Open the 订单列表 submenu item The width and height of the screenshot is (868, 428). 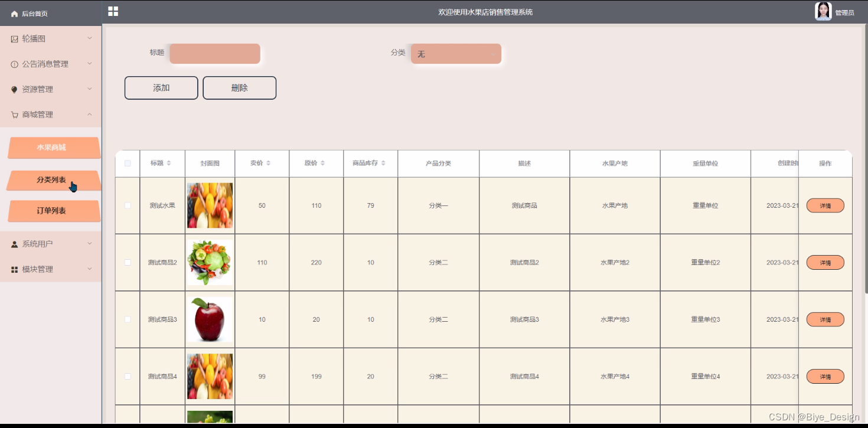[53, 211]
